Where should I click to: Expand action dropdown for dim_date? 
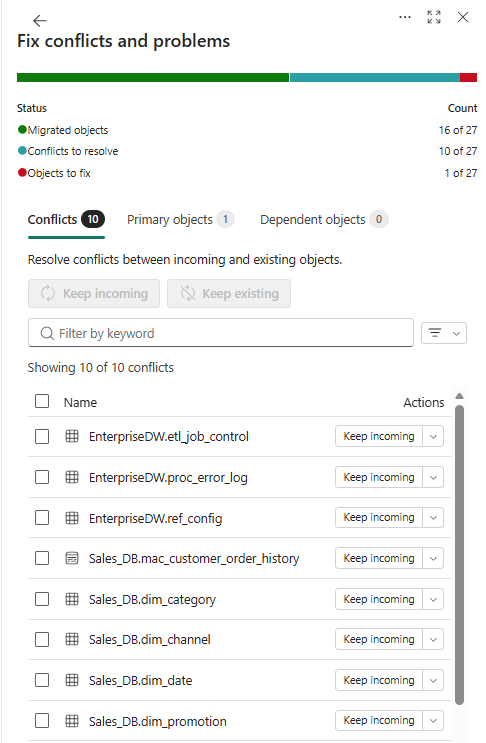pos(433,680)
